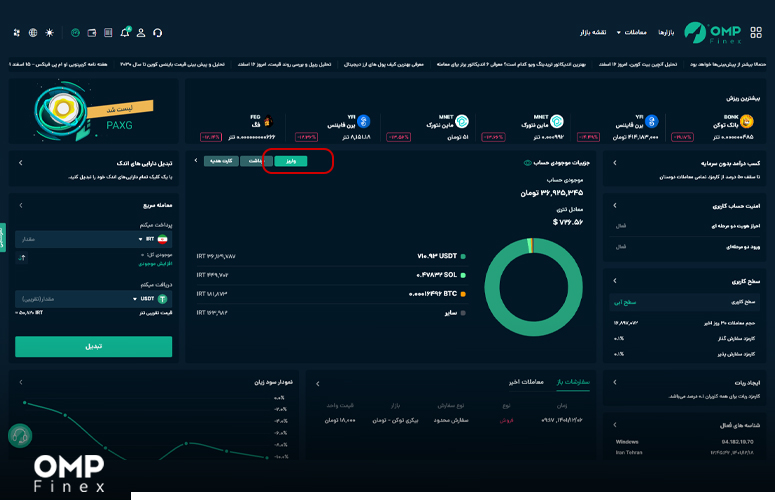Click the واریز (Deposit) button
Image resolution: width=775 pixels, height=500 pixels.
pos(291,161)
